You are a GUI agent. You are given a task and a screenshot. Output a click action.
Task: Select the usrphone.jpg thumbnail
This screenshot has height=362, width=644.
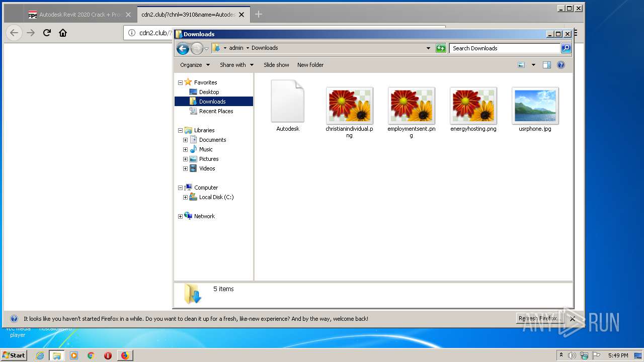point(535,106)
